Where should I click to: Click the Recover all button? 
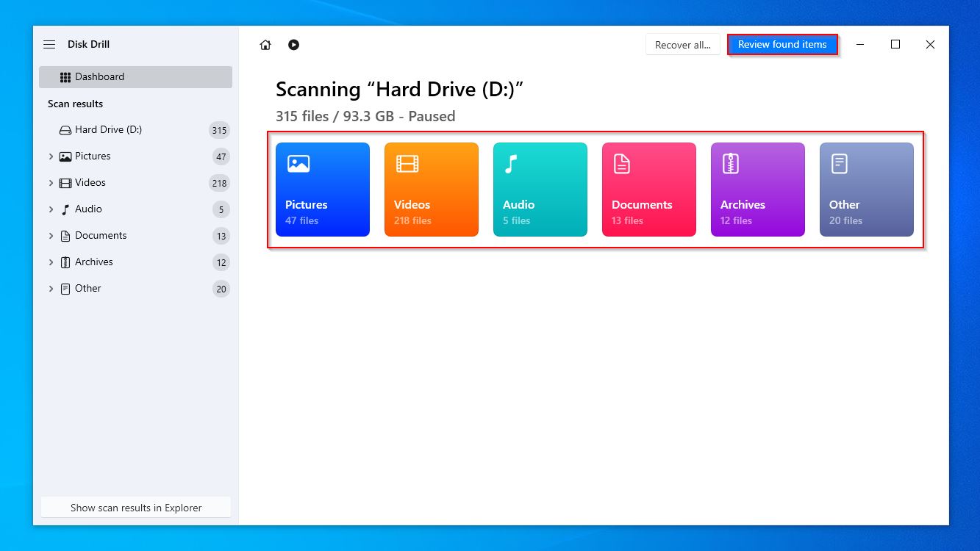[x=682, y=44]
